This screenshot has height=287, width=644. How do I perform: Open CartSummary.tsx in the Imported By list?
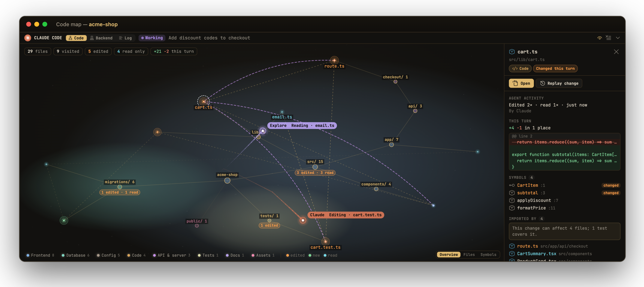point(565,254)
